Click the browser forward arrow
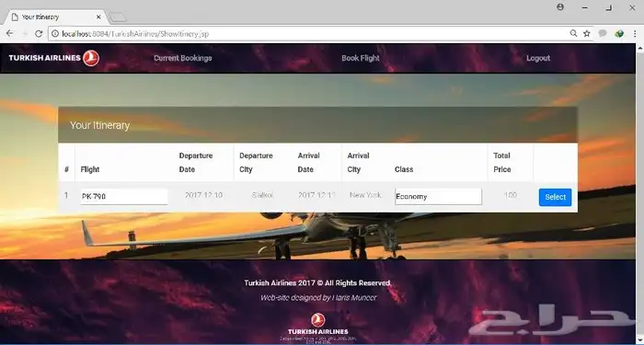The image size is (644, 345). pos(24,34)
